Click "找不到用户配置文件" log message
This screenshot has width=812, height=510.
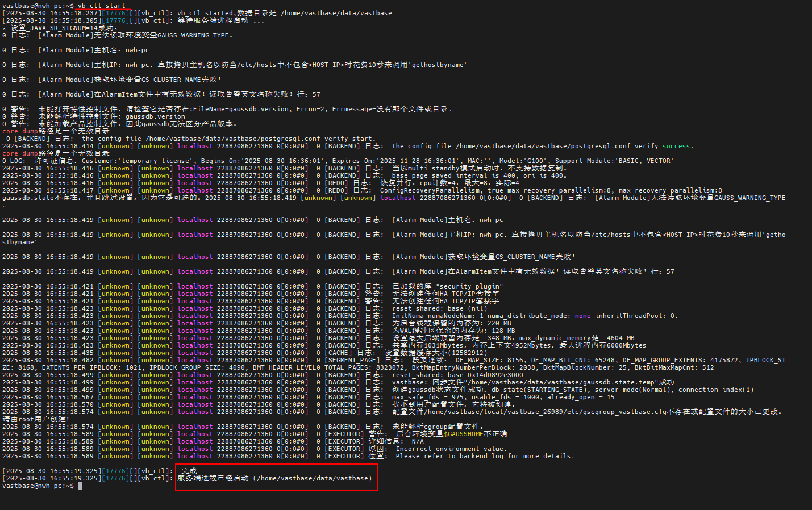428,404
